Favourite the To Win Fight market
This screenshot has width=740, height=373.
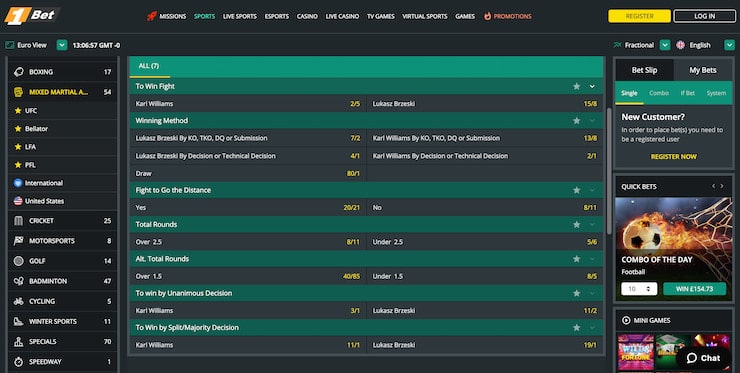click(x=576, y=86)
